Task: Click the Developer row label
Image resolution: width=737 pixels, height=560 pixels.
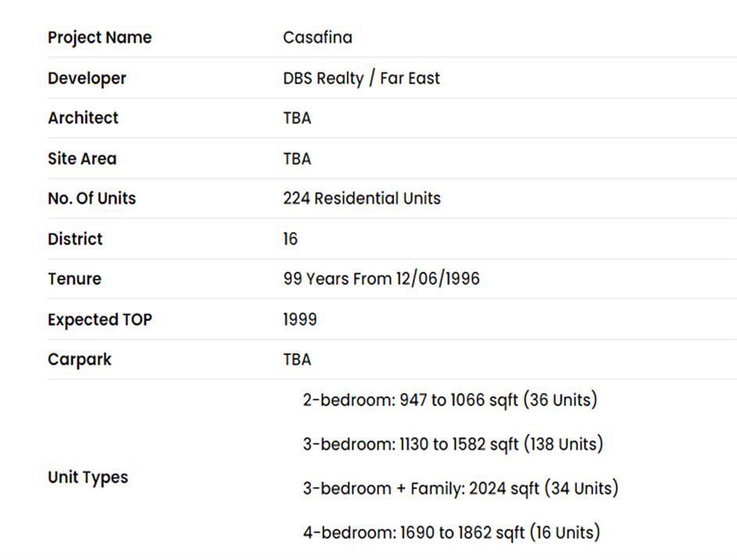Action: [87, 78]
